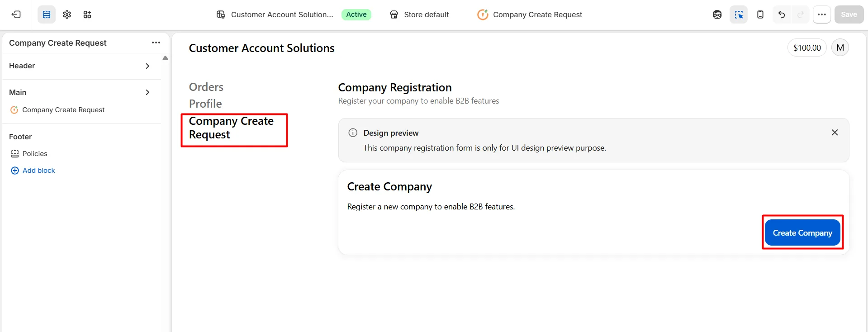This screenshot has height=332, width=868.
Task: Open the top bar more actions menu
Action: coord(822,14)
